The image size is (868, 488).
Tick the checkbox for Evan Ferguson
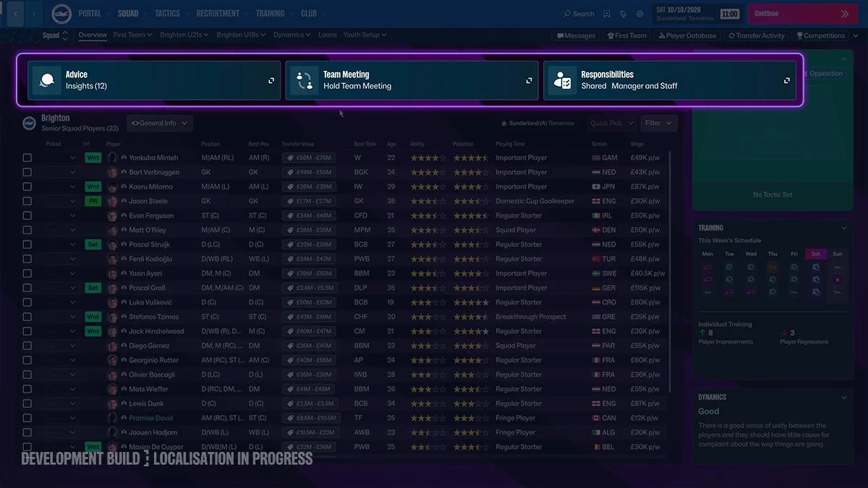pyautogui.click(x=27, y=215)
